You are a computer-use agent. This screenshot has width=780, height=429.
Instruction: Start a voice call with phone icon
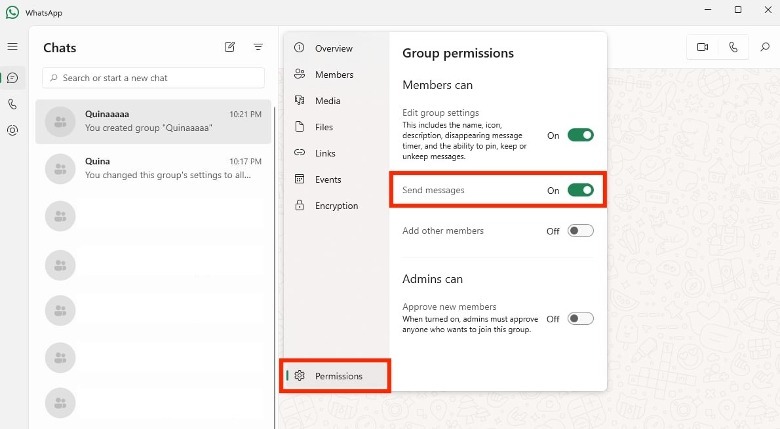click(x=733, y=47)
